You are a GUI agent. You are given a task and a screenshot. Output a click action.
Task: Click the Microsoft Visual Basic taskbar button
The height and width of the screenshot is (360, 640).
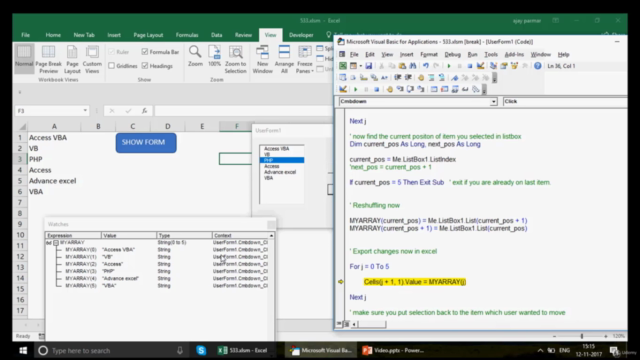(x=321, y=350)
